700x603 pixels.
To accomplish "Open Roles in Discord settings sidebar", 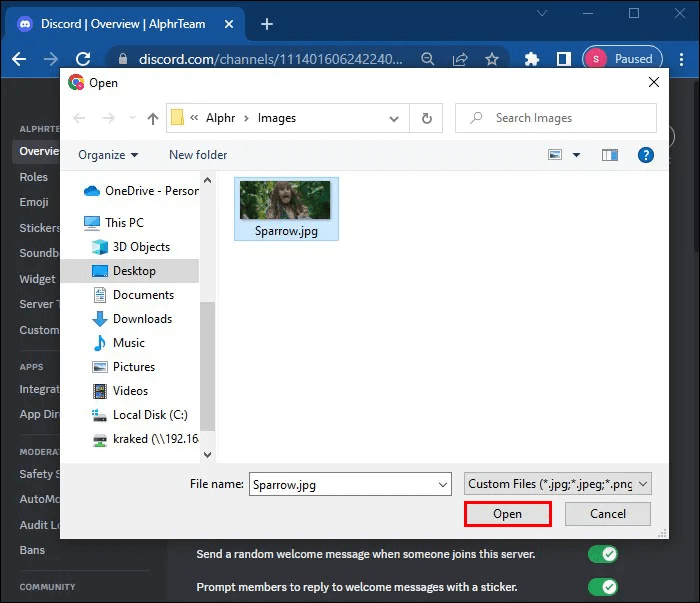I will pos(33,177).
